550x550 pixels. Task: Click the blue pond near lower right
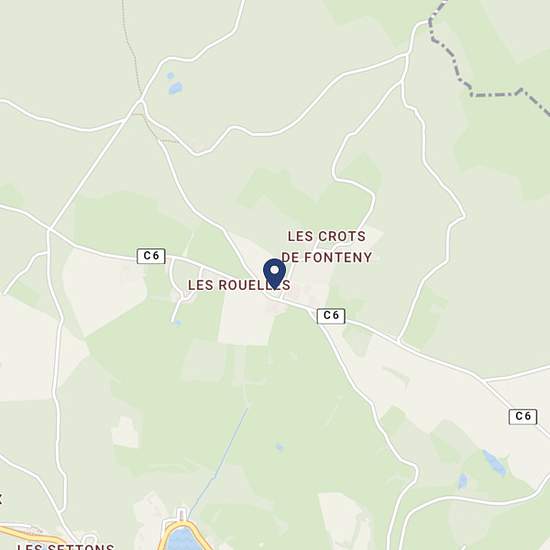tap(495, 463)
